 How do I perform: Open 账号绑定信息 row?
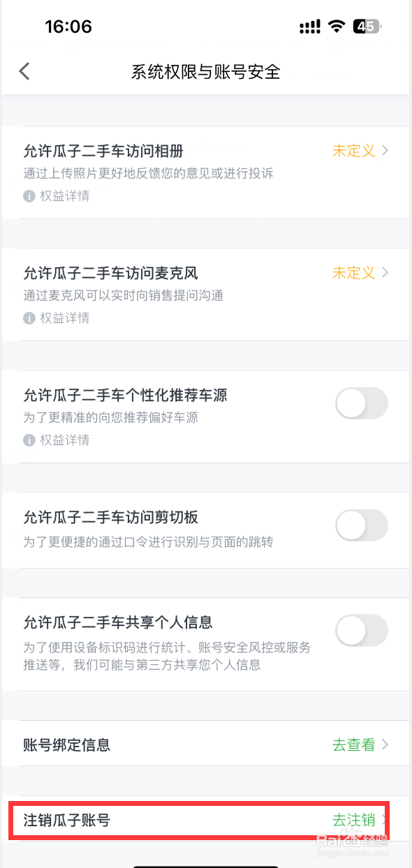206,744
